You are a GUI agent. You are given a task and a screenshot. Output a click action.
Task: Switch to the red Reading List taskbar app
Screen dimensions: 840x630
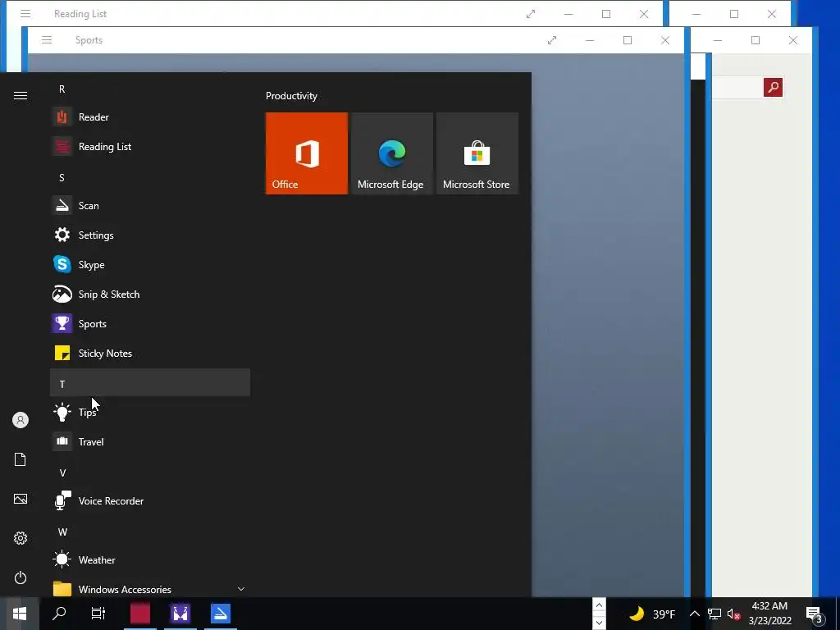140,614
